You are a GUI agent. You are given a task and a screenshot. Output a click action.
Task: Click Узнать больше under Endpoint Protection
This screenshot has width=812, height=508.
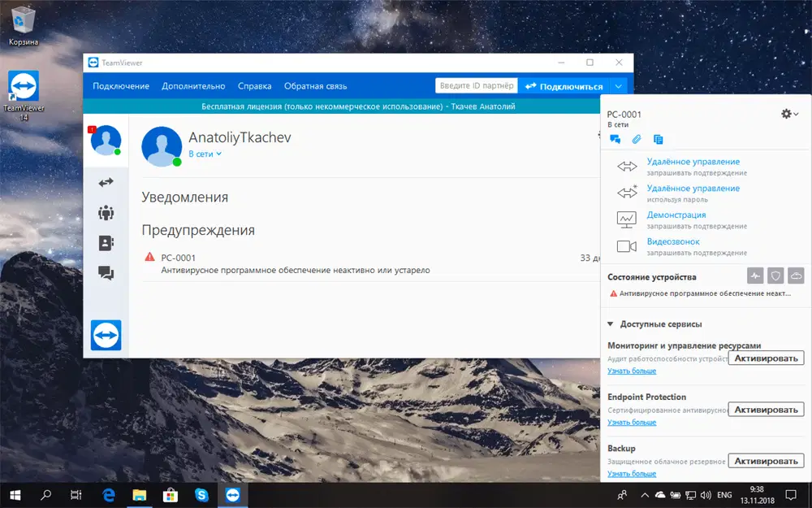pyautogui.click(x=631, y=422)
